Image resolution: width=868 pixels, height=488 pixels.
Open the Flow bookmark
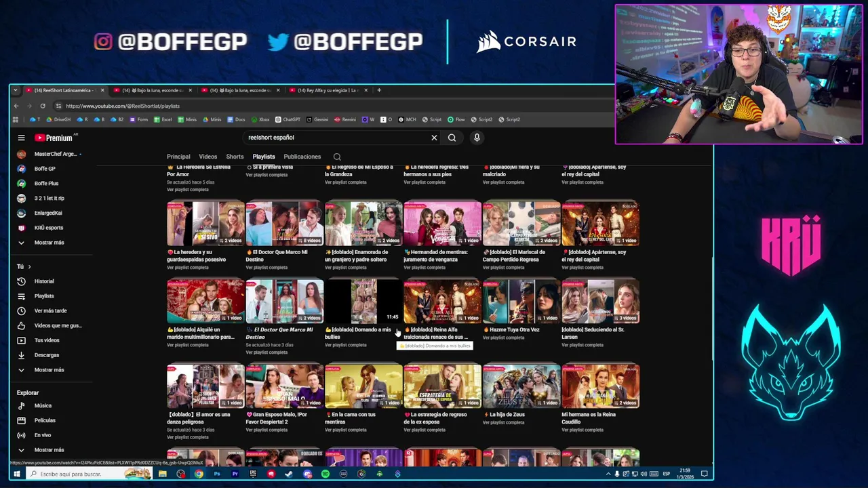click(456, 119)
